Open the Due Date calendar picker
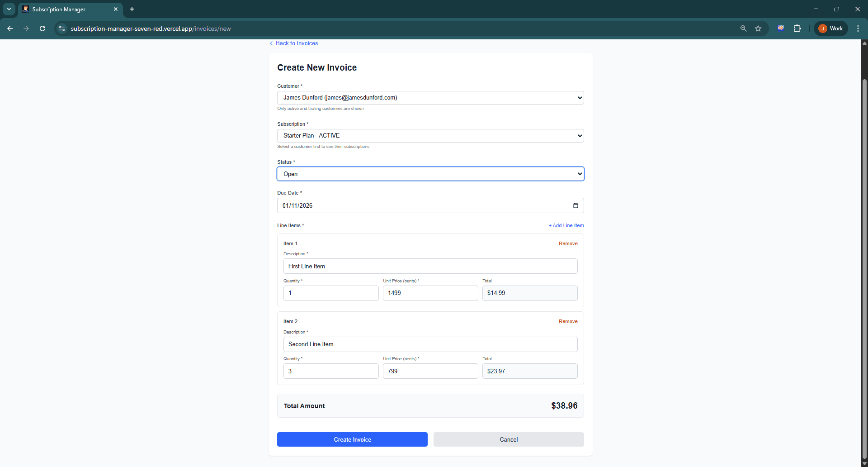Viewport: 868px width, 467px height. pyautogui.click(x=576, y=205)
